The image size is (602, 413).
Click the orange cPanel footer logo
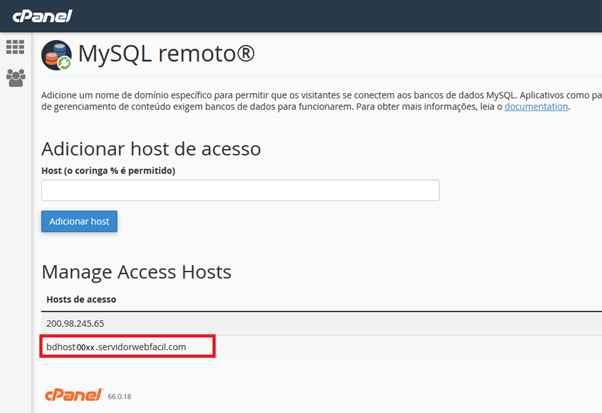pos(74,395)
